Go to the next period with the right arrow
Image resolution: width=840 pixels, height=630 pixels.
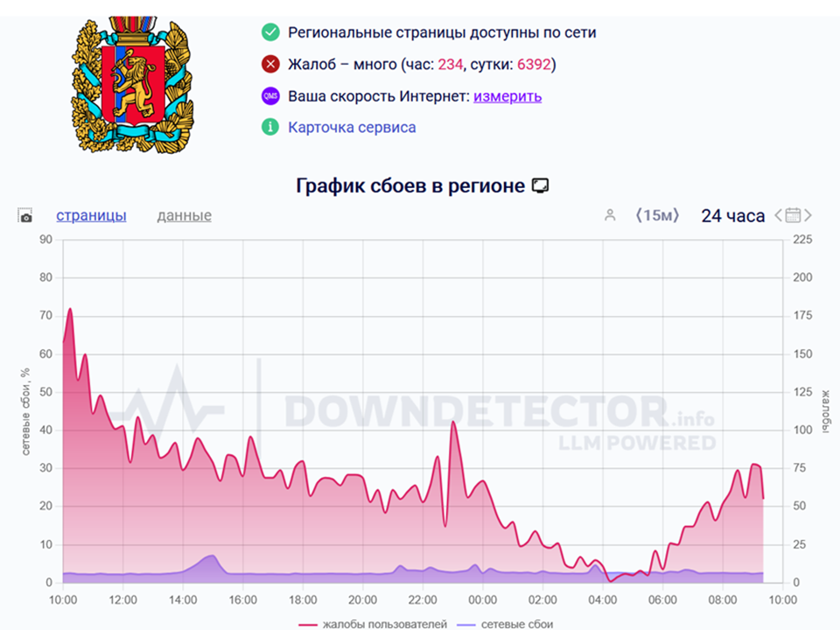[x=808, y=215]
